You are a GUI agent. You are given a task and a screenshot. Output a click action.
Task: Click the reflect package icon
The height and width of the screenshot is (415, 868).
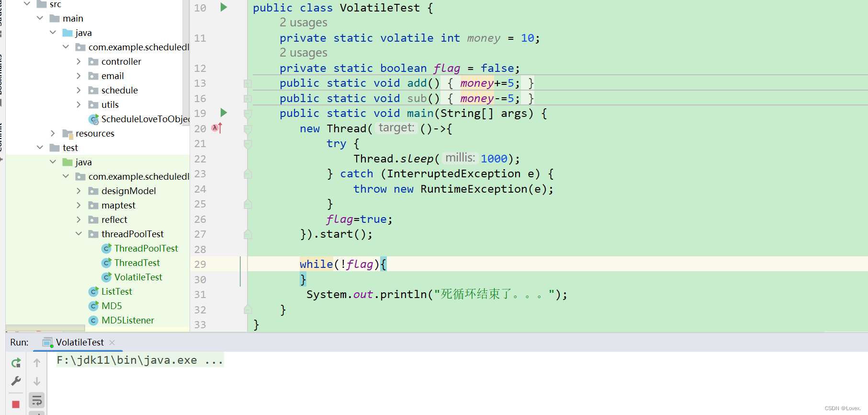pyautogui.click(x=94, y=219)
